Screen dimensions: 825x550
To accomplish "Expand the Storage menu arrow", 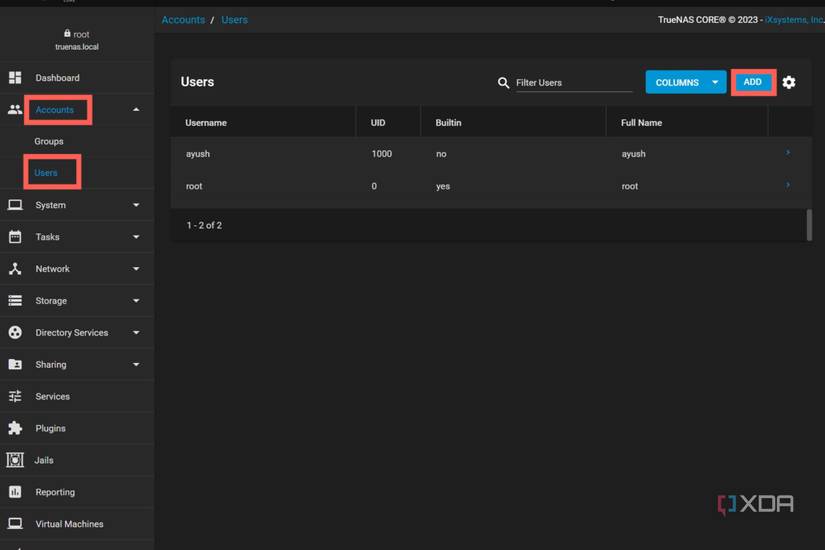I will click(x=136, y=301).
